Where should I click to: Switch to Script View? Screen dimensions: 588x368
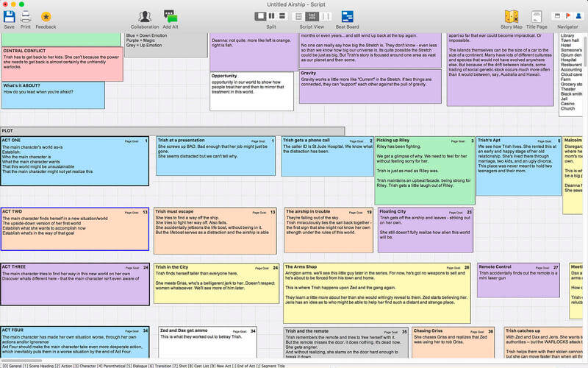[x=312, y=16]
